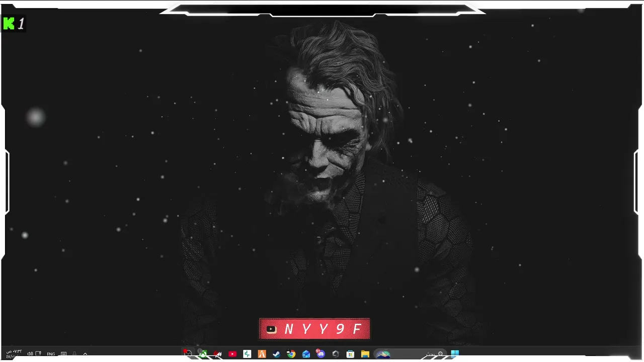Open File Explorer from the taskbar
This screenshot has height=362, width=644.
tap(365, 354)
